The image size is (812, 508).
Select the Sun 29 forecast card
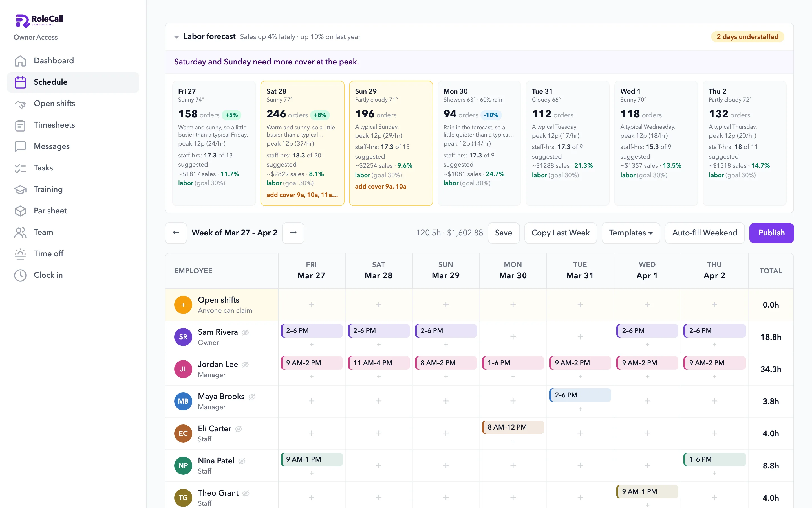391,143
